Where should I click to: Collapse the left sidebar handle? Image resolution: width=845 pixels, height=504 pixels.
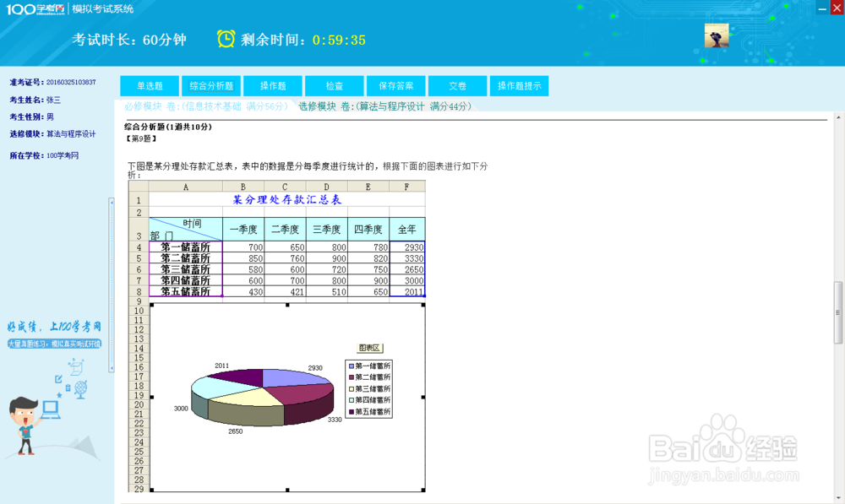point(112,285)
